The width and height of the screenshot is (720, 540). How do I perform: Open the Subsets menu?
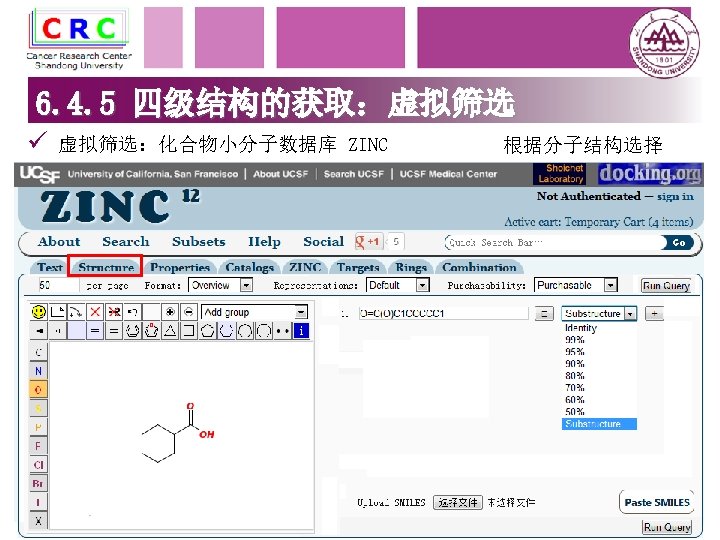(199, 242)
